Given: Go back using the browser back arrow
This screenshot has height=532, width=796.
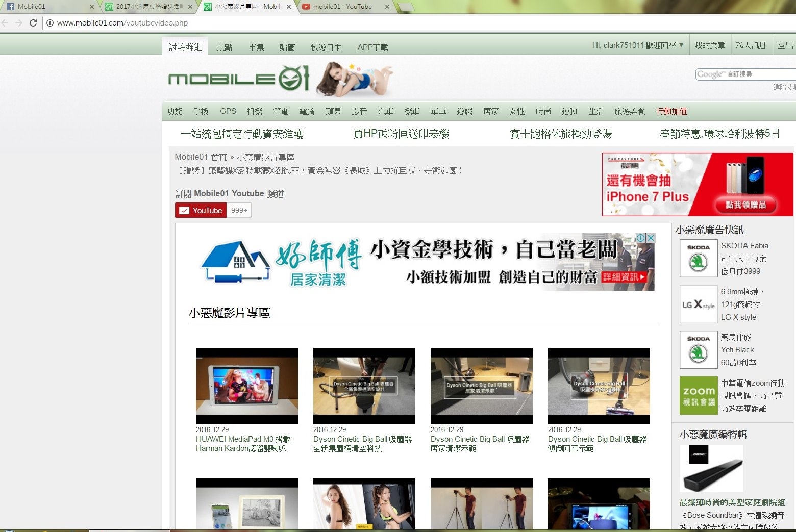Looking at the screenshot, I should [5, 23].
